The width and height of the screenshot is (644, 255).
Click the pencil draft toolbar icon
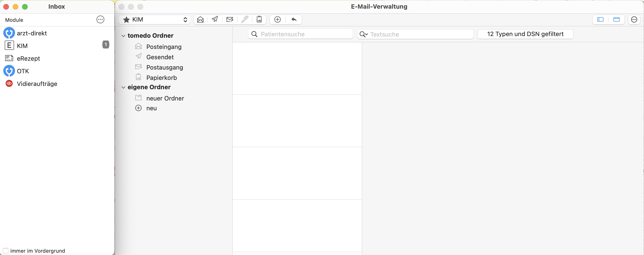tap(245, 19)
